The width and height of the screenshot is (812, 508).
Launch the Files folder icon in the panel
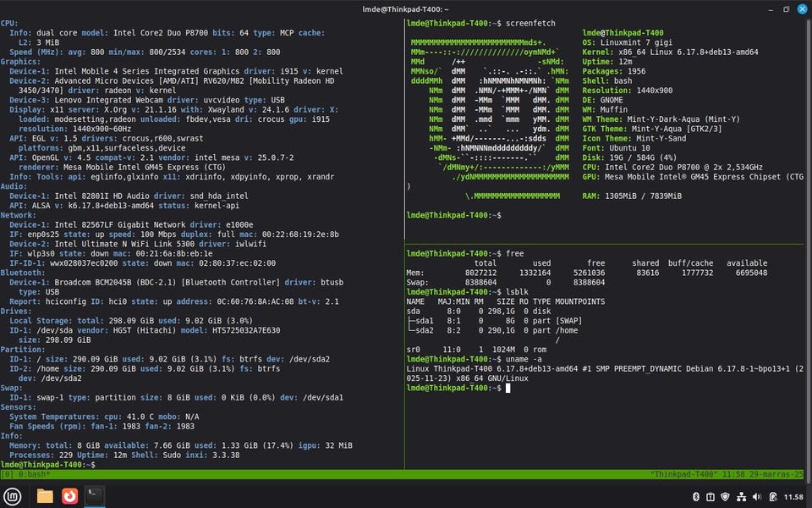pyautogui.click(x=45, y=497)
